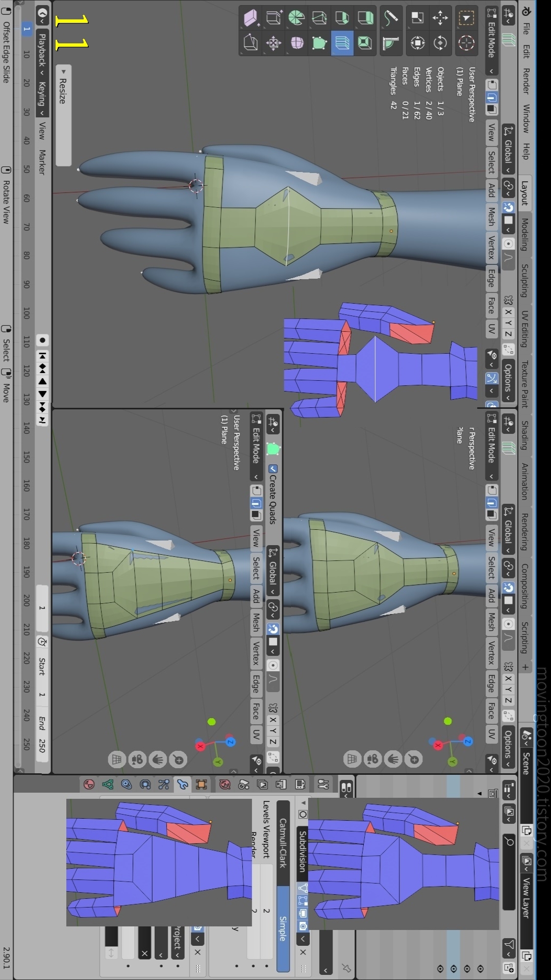Viewport: 551px width, 980px height.
Task: Switch to the Sculpting workspace tab
Action: click(x=524, y=280)
